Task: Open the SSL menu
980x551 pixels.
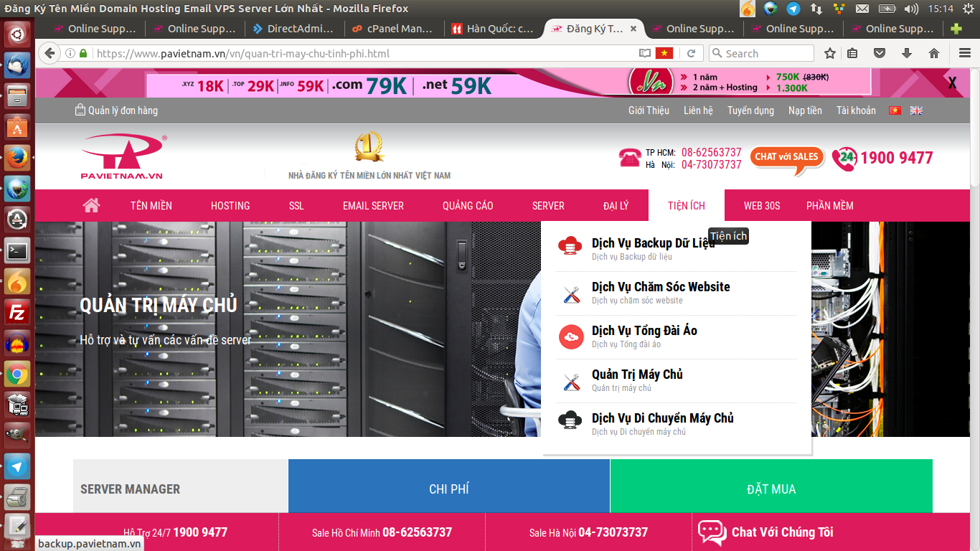Action: [x=296, y=206]
